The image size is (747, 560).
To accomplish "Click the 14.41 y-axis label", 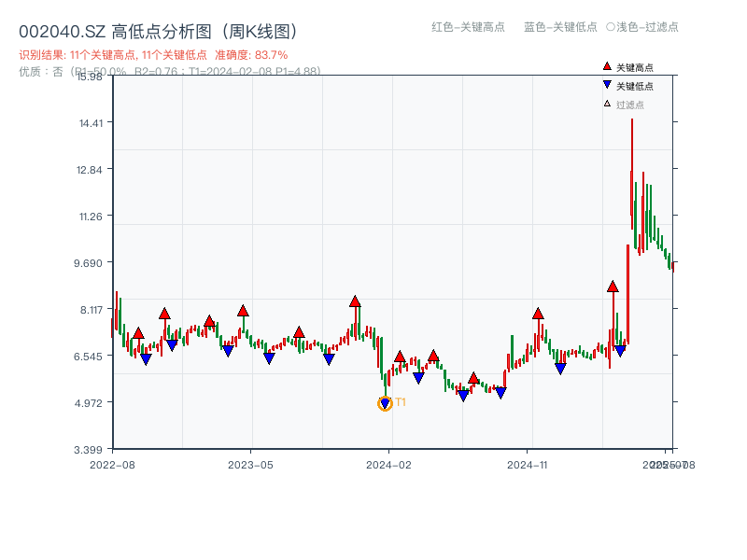I will [x=91, y=123].
